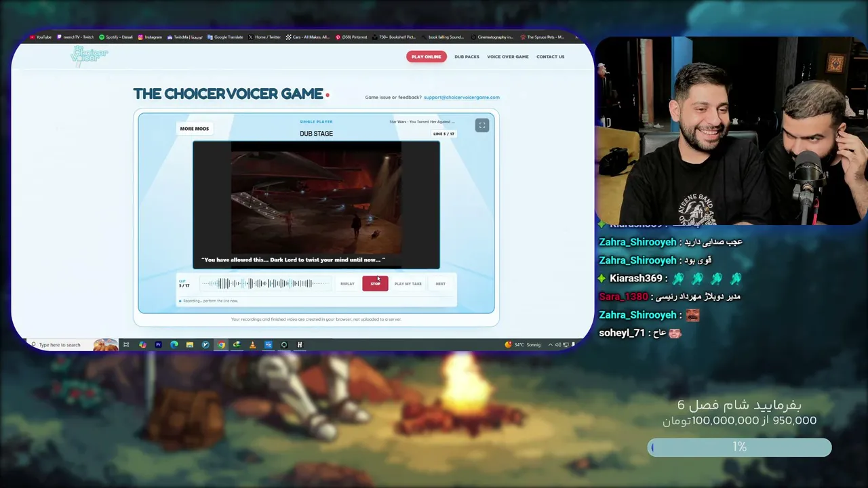Click the Single Player label

point(316,122)
